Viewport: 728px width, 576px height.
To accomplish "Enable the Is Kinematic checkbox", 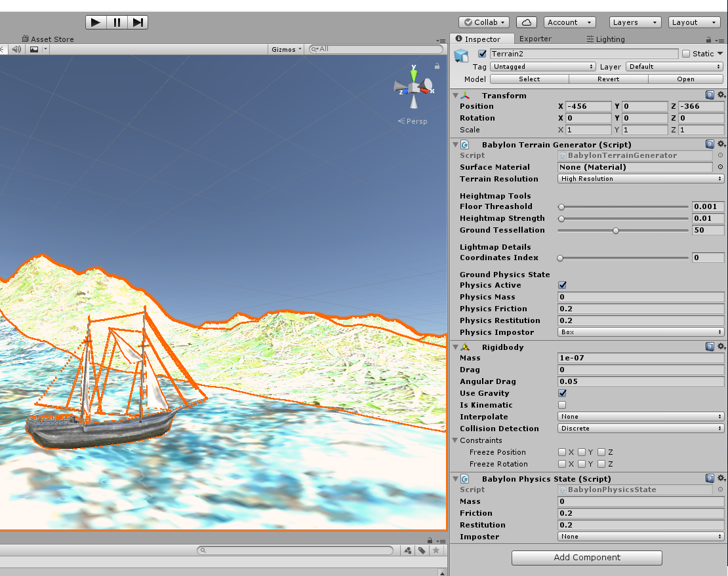I will point(562,405).
